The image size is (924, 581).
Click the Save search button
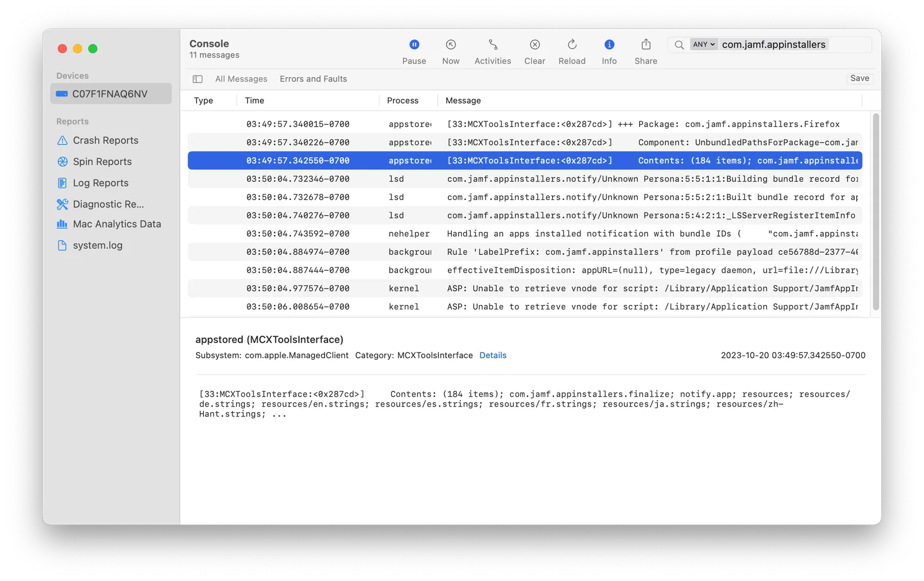(859, 79)
